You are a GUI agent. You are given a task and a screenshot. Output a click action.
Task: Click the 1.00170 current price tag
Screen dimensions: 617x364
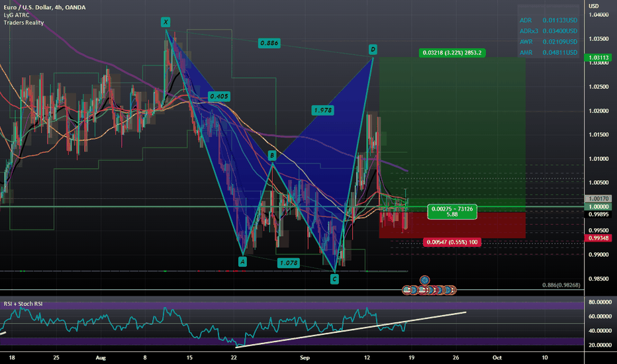(598, 199)
